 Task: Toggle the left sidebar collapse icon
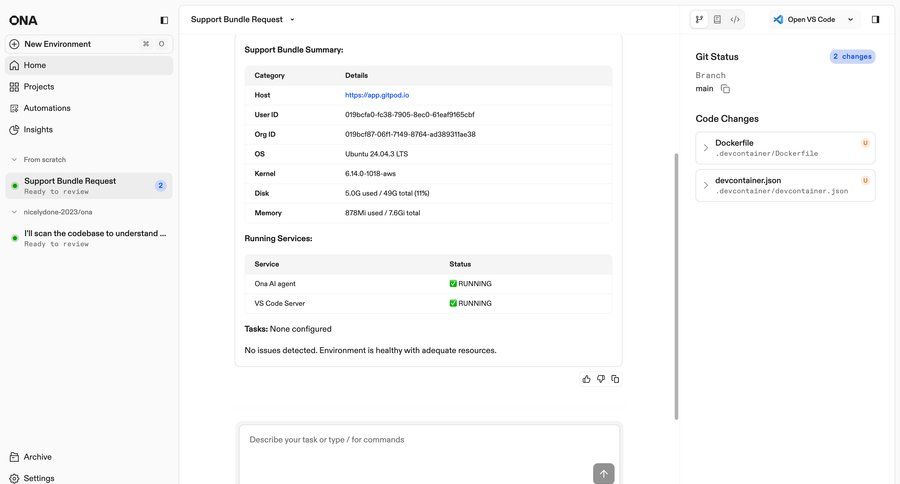tap(164, 19)
